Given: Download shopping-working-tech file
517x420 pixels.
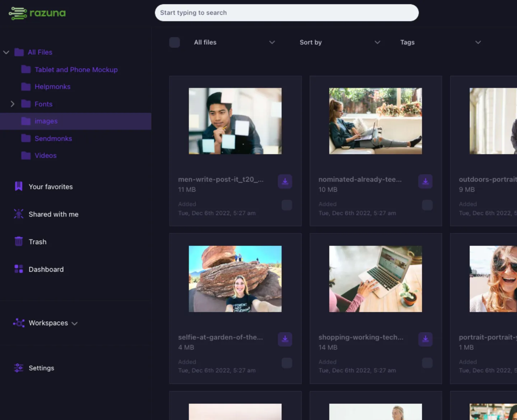Looking at the screenshot, I should click(425, 339).
